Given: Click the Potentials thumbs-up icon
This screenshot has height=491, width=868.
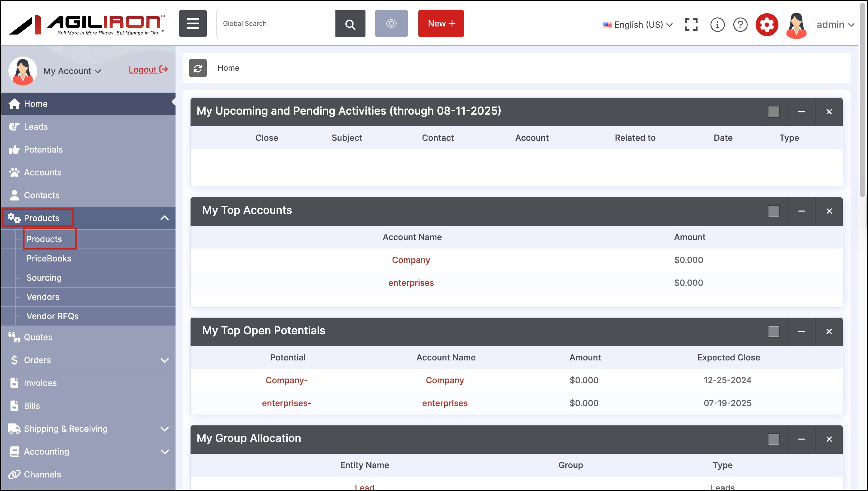Looking at the screenshot, I should 14,150.
